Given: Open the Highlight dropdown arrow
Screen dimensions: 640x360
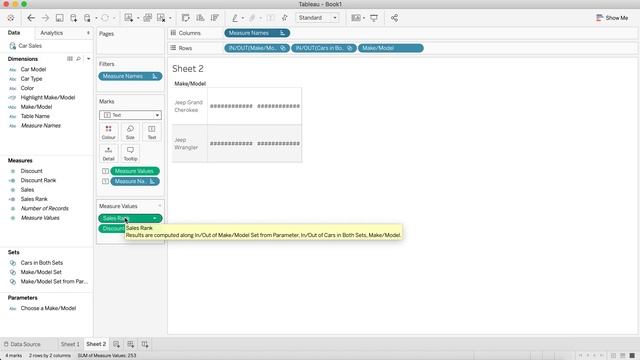Looking at the screenshot, I should point(242,18).
